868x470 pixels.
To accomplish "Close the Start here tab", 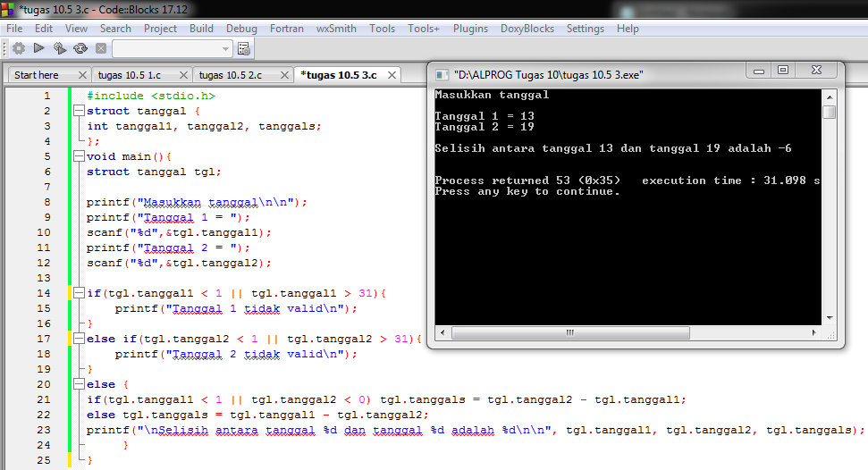I will 82,75.
